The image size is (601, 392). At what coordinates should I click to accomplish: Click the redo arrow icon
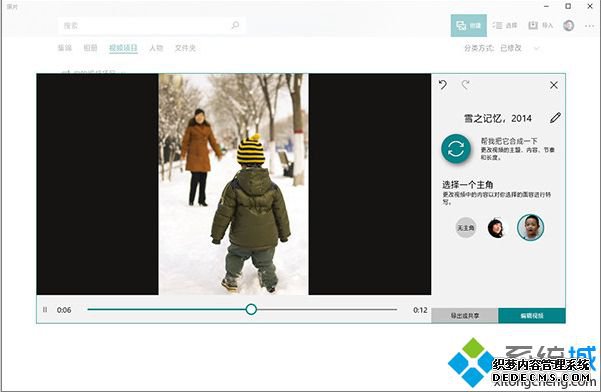pos(466,85)
